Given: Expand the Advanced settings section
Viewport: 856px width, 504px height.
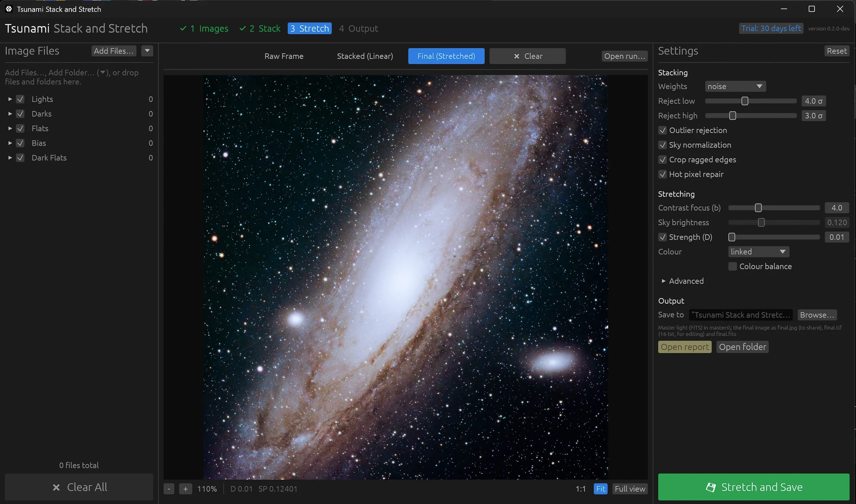Looking at the screenshot, I should pos(664,281).
